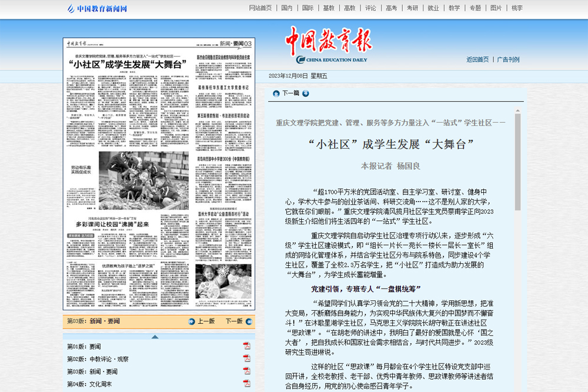588x392 pixels.
Task: Click the blue arrow icon beside 下一版
Action: pos(248,321)
